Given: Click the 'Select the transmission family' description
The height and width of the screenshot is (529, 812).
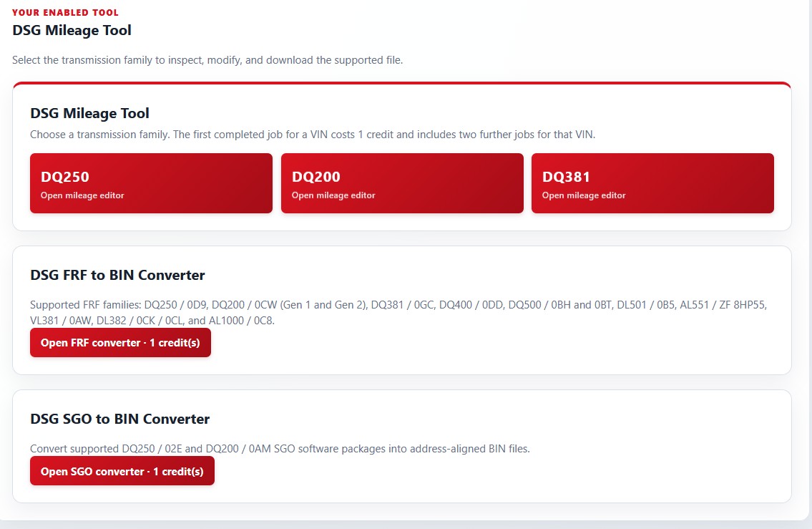Looking at the screenshot, I should click(x=207, y=60).
